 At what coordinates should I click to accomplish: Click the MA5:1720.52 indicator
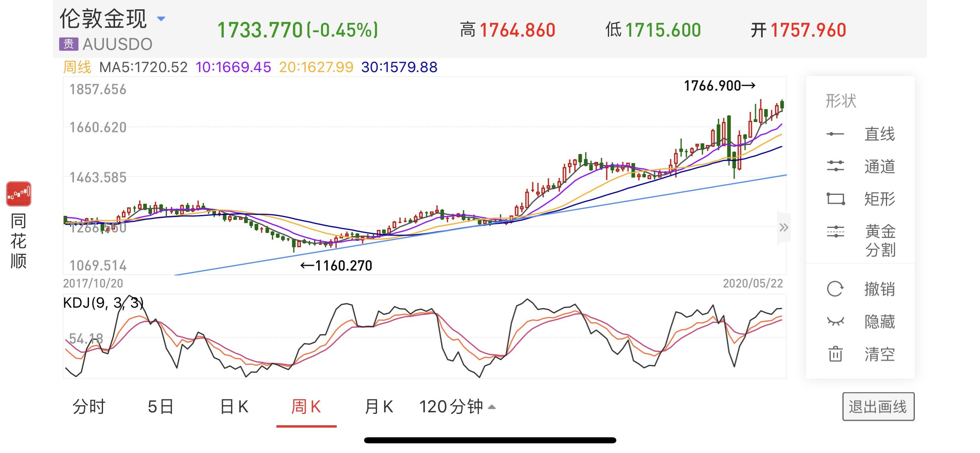[x=144, y=67]
